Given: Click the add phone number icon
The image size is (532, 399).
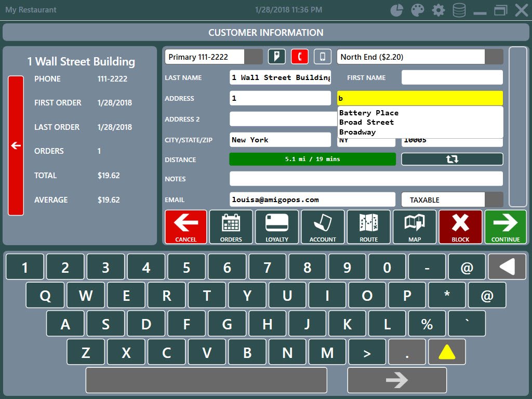Looking at the screenshot, I should 277,57.
